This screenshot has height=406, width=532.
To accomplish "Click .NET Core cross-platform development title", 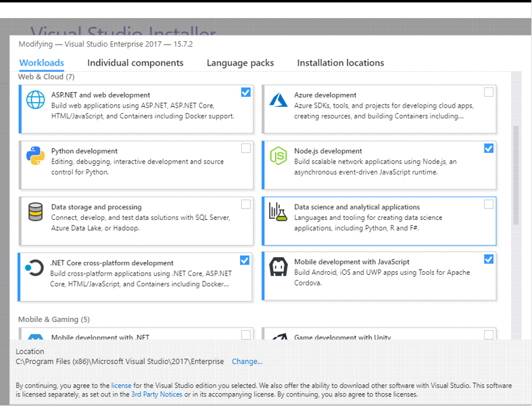I will (x=112, y=263).
